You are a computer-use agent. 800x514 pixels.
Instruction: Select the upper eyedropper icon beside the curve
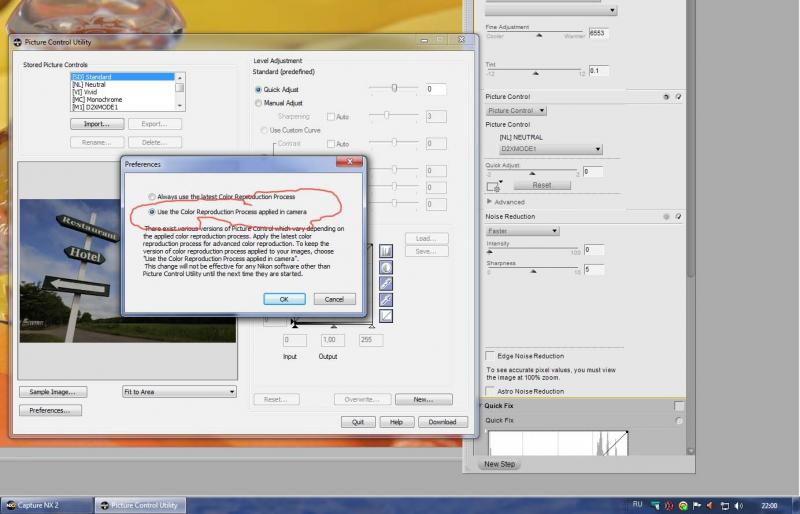(x=386, y=283)
